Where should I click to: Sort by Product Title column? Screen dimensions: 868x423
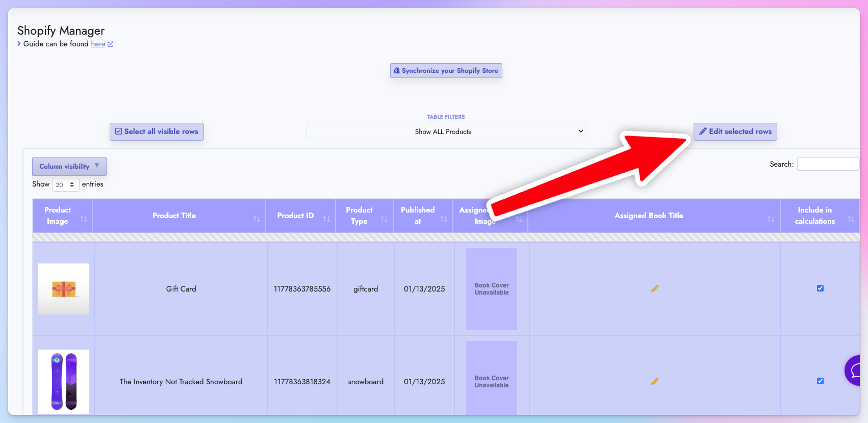point(179,216)
